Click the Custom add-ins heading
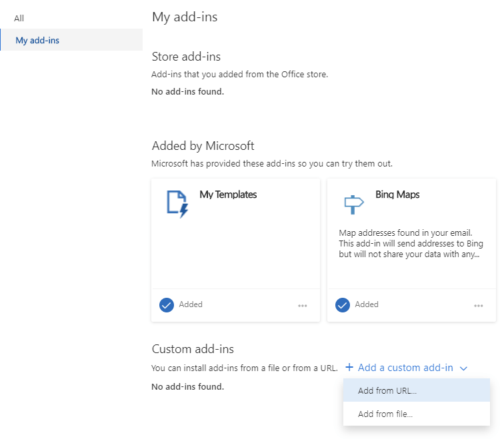 click(x=193, y=349)
